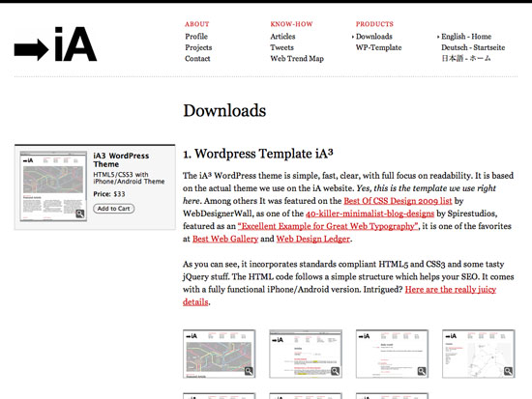532x399 pixels.
Task: Open the Articles section
Action: point(282,37)
